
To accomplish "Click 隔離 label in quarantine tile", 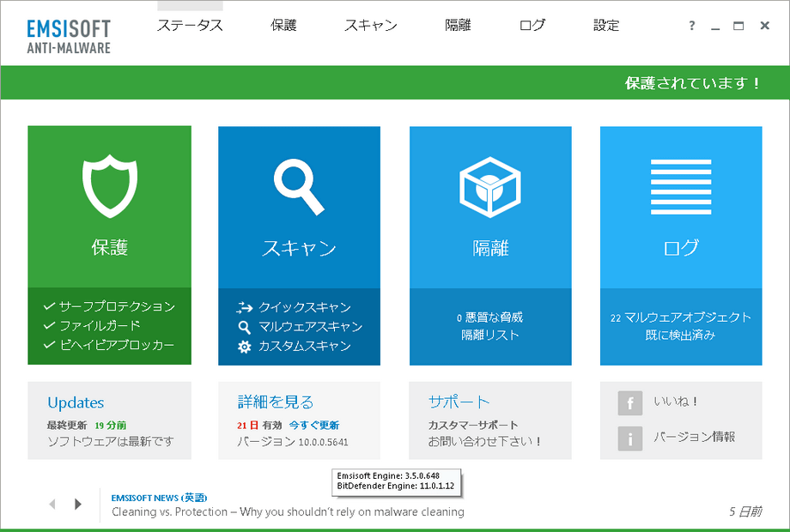I will [490, 248].
